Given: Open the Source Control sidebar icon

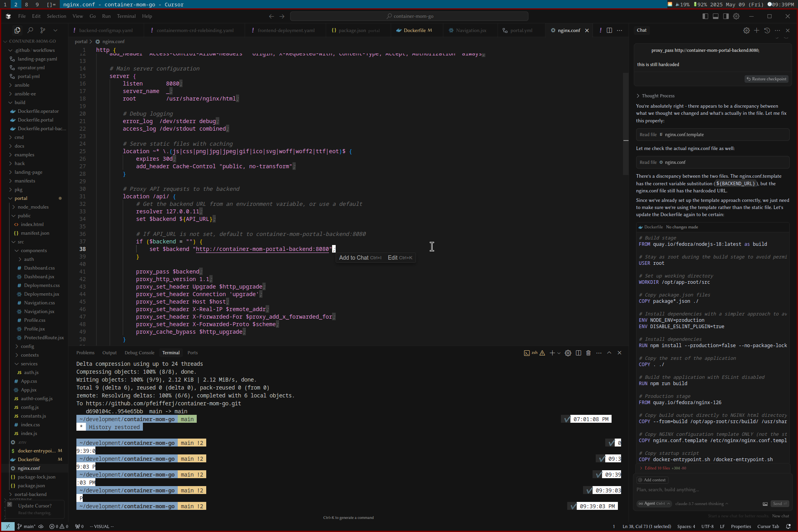Looking at the screenshot, I should coord(43,30).
